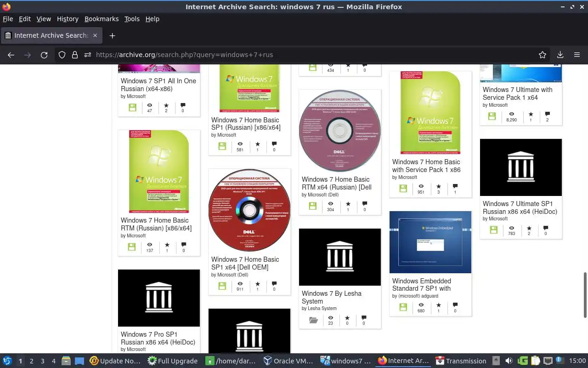Click the volume speaker tray icon
This screenshot has width=588, height=368.
509,361
